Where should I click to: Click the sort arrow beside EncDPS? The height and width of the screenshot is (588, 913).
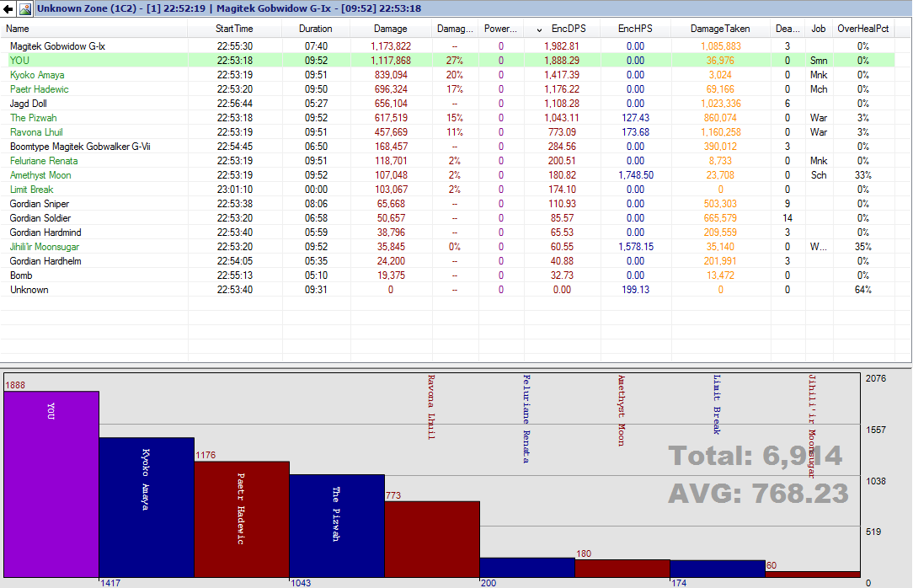coord(539,29)
